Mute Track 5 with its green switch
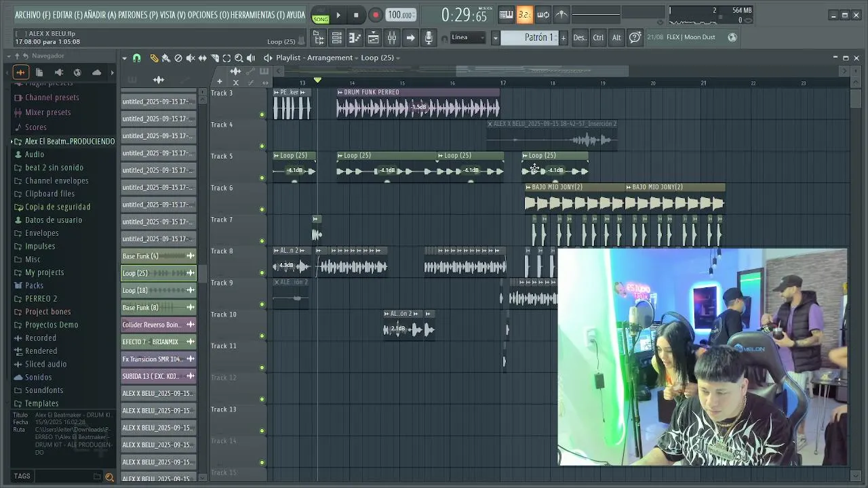This screenshot has width=868, height=488. (x=262, y=178)
